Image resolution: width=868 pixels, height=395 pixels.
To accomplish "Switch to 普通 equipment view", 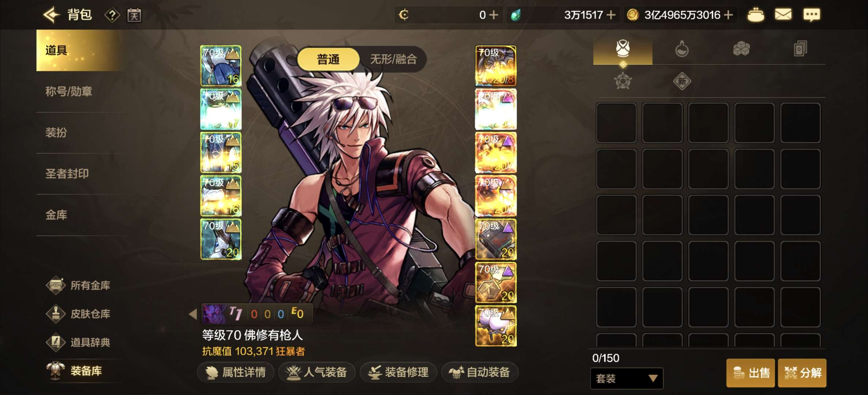I will point(328,59).
